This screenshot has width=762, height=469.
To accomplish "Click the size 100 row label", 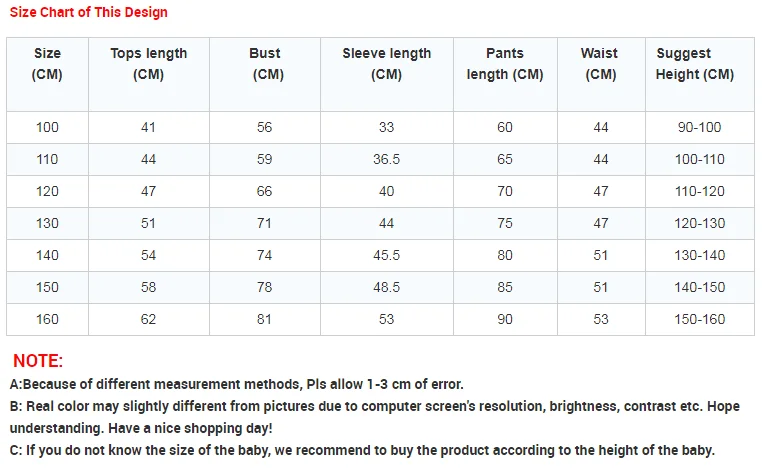I will 47,127.
